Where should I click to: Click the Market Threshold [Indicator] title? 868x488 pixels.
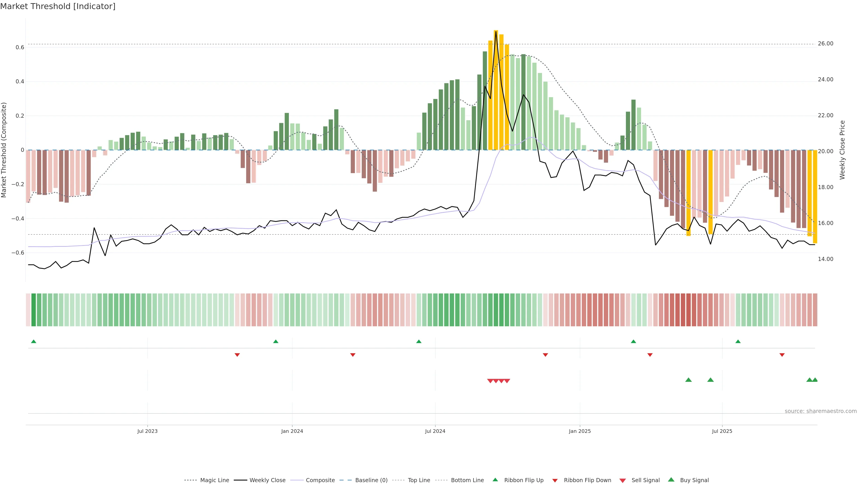pyautogui.click(x=58, y=6)
